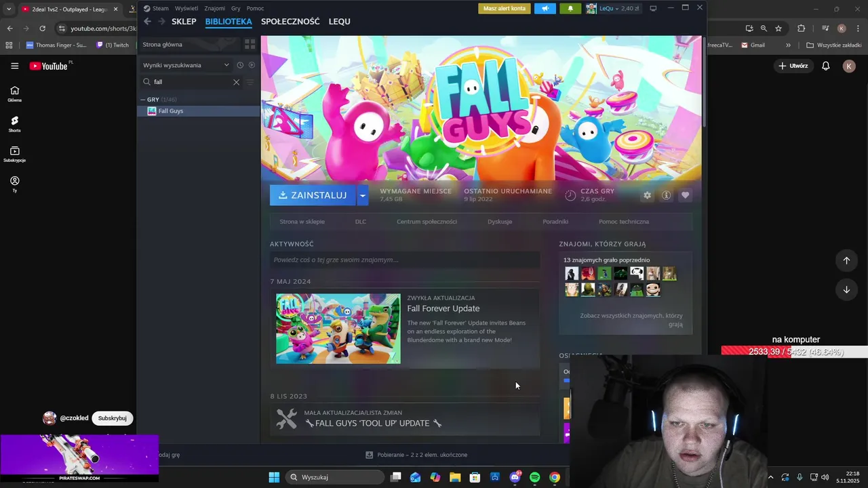Open Fall Guys settings gear
This screenshot has width=868, height=488.
(x=647, y=195)
